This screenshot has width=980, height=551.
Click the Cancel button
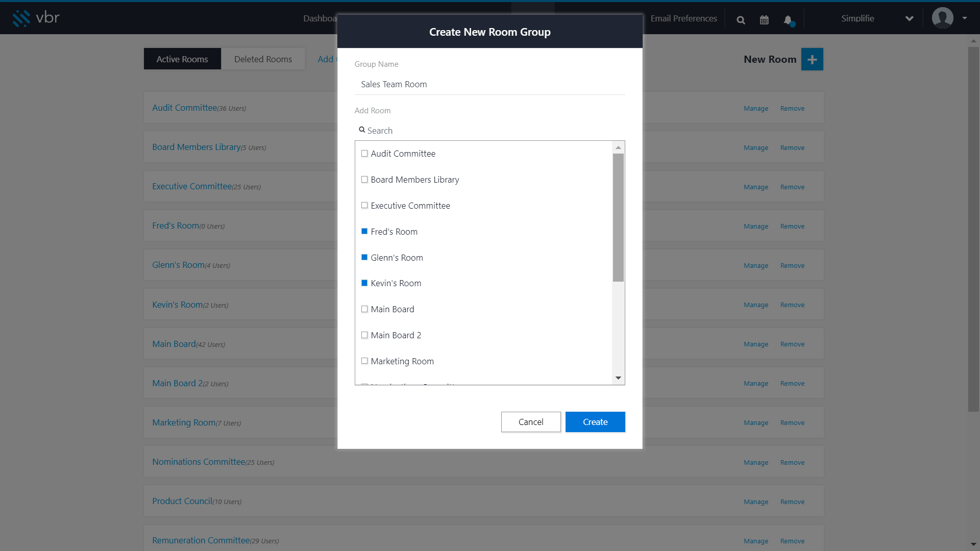click(x=531, y=422)
